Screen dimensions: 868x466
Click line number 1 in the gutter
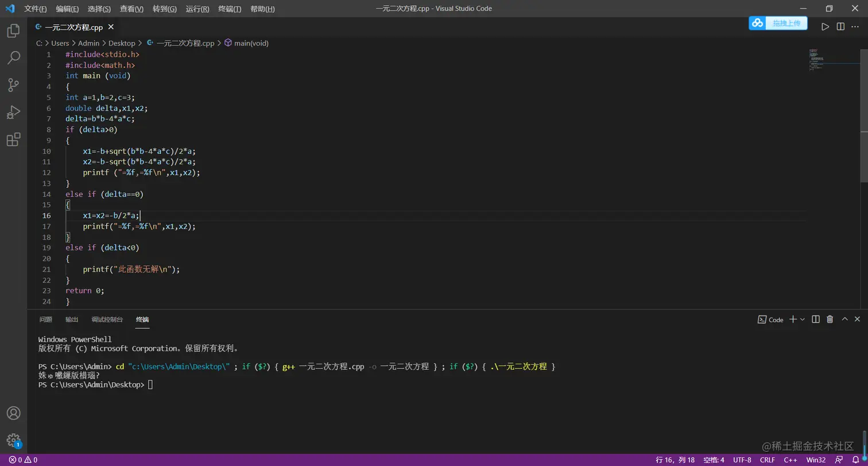pyautogui.click(x=49, y=54)
